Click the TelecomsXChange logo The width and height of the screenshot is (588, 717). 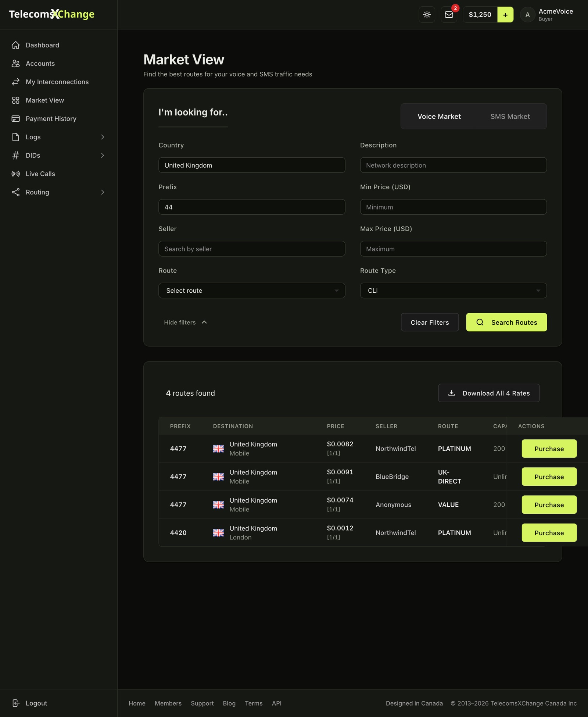coord(52,14)
